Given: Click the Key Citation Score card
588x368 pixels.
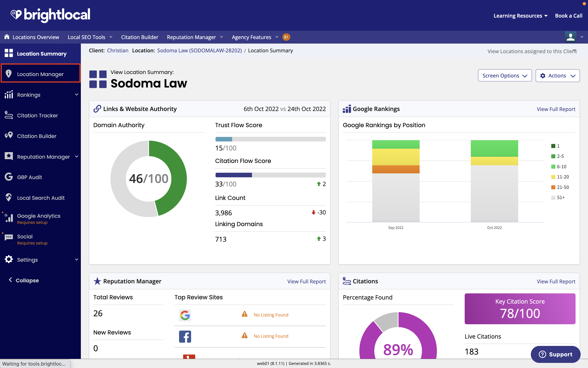Looking at the screenshot, I should [x=520, y=309].
